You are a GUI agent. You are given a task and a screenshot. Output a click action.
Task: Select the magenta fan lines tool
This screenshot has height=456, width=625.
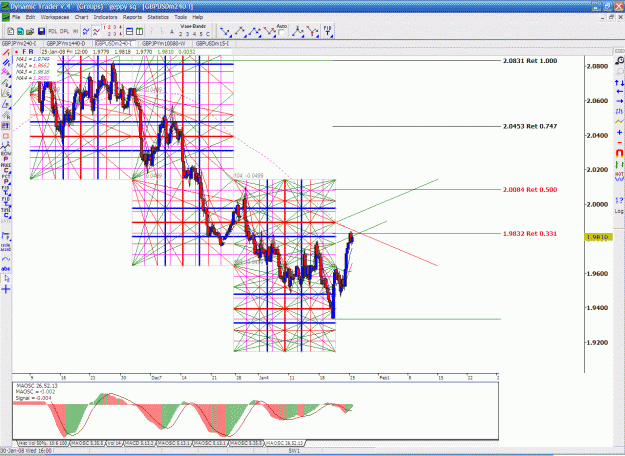click(x=6, y=72)
